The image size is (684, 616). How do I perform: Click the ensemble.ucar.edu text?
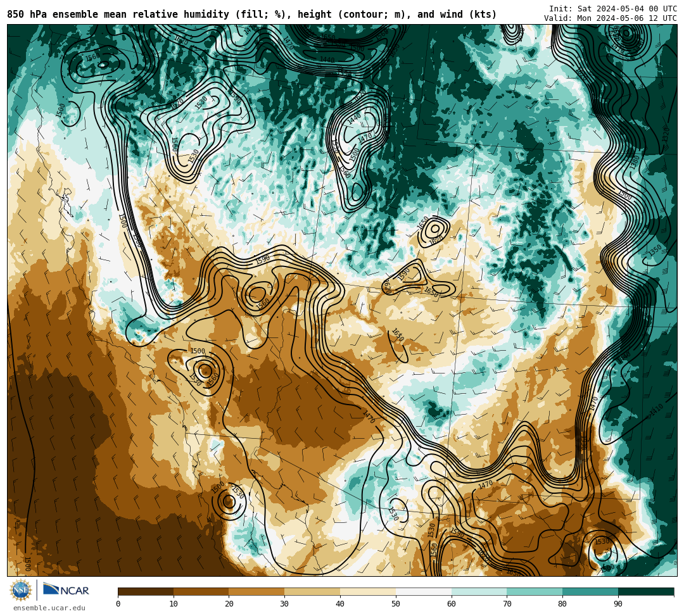tap(49, 608)
